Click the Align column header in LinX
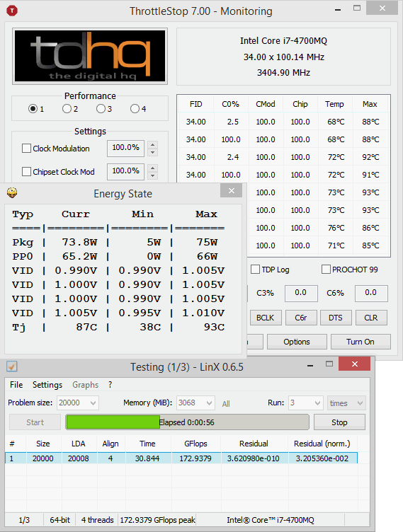403x532 pixels. [x=110, y=444]
